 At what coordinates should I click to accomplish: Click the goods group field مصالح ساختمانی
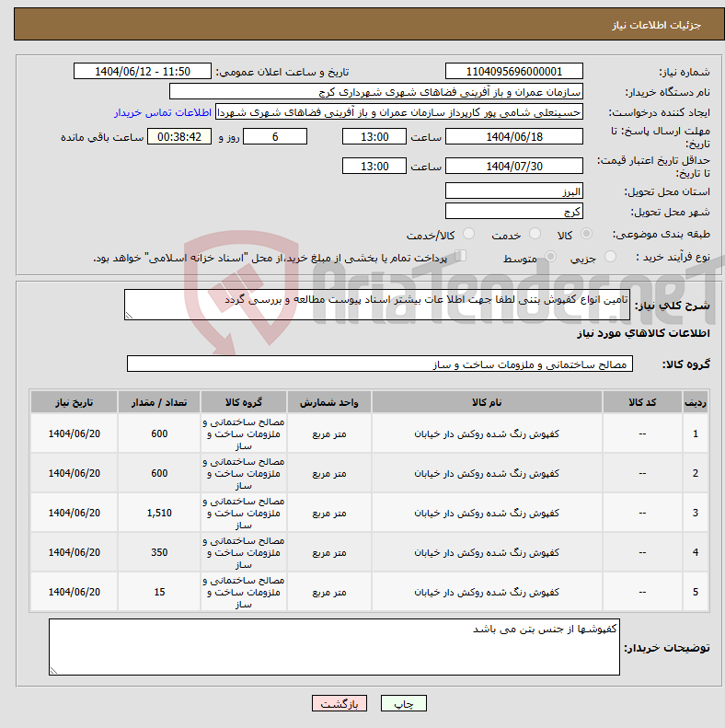(380, 364)
